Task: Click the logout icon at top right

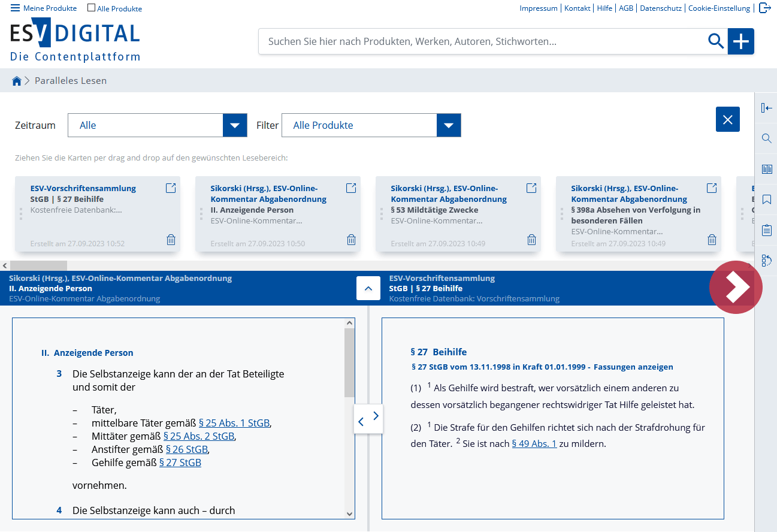Action: point(765,8)
